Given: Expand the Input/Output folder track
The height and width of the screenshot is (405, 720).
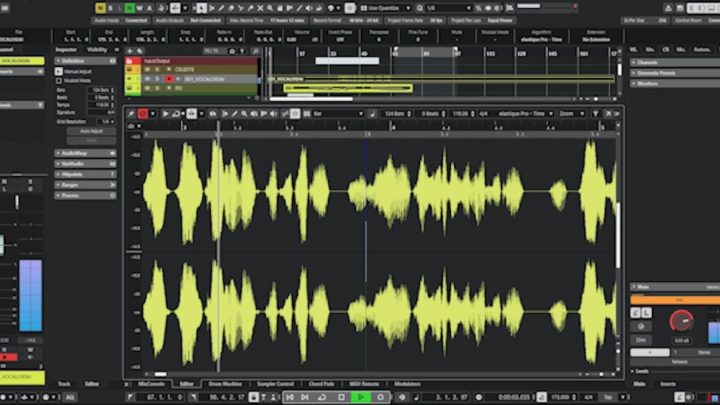Looking at the screenshot, I should 129,61.
